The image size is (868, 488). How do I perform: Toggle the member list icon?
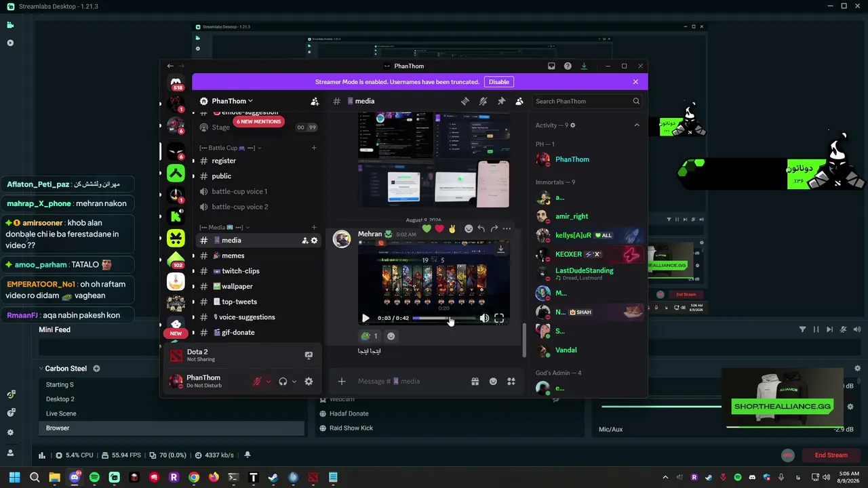[519, 101]
